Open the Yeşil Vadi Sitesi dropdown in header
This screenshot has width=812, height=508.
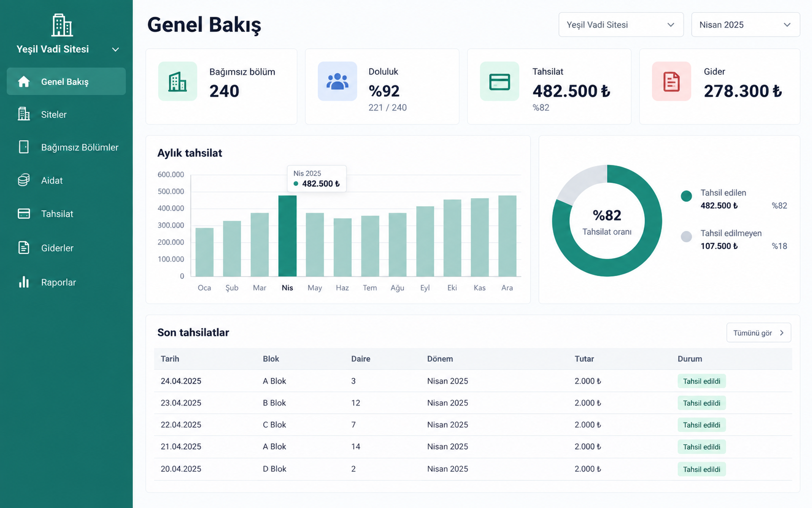[621, 25]
